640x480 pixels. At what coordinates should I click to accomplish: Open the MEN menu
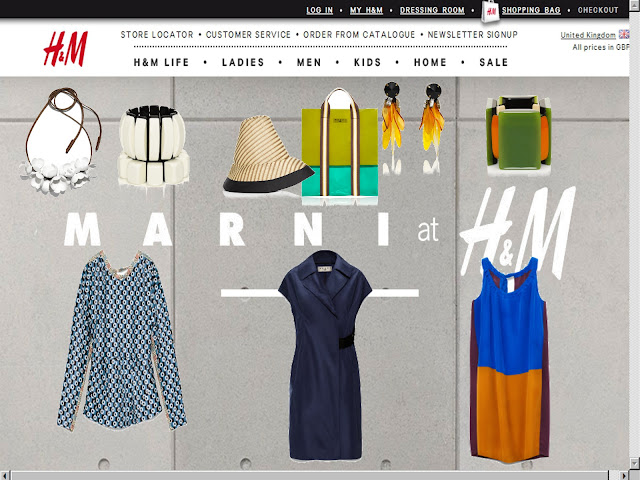click(309, 62)
